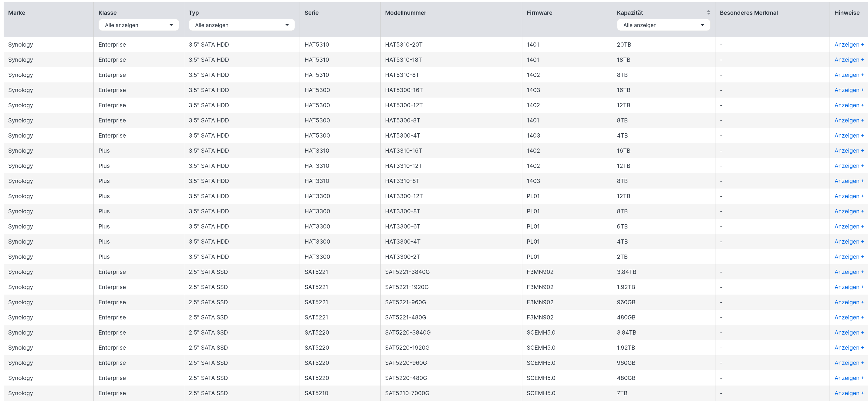The width and height of the screenshot is (868, 404).
Task: Show notes for SAT5220-480G row
Action: click(849, 378)
